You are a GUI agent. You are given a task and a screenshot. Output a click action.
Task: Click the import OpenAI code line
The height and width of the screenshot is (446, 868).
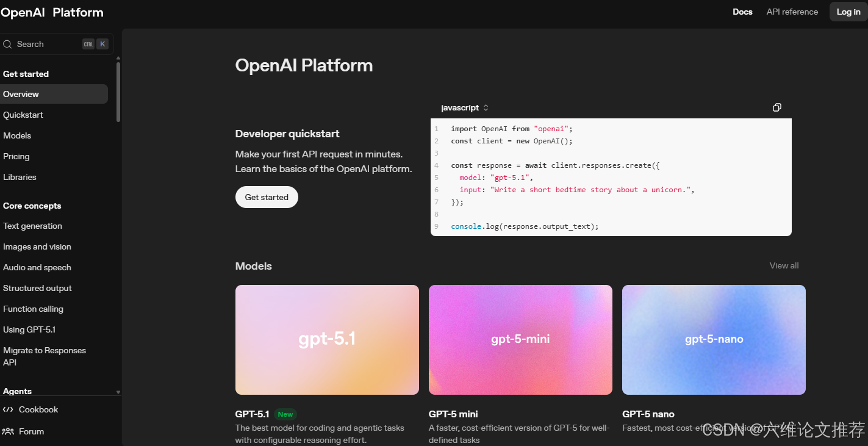tap(512, 129)
